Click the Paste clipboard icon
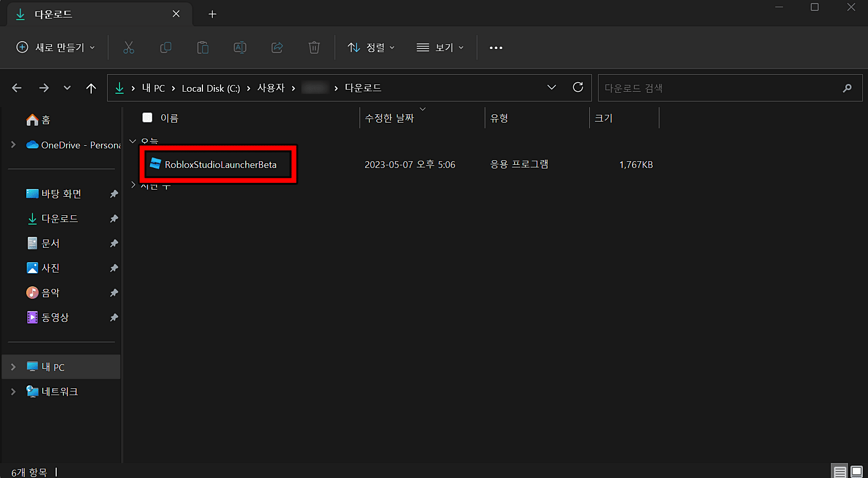This screenshot has height=478, width=868. [x=203, y=47]
